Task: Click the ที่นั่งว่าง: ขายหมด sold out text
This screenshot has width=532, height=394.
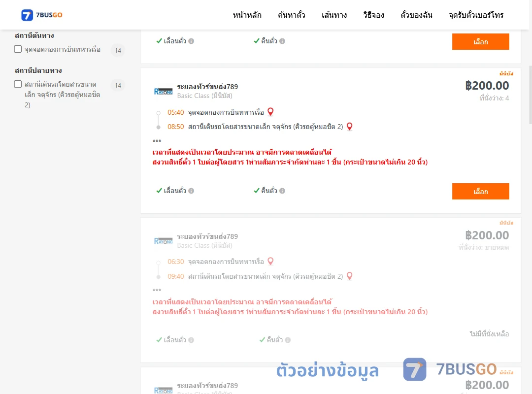Action: click(484, 247)
